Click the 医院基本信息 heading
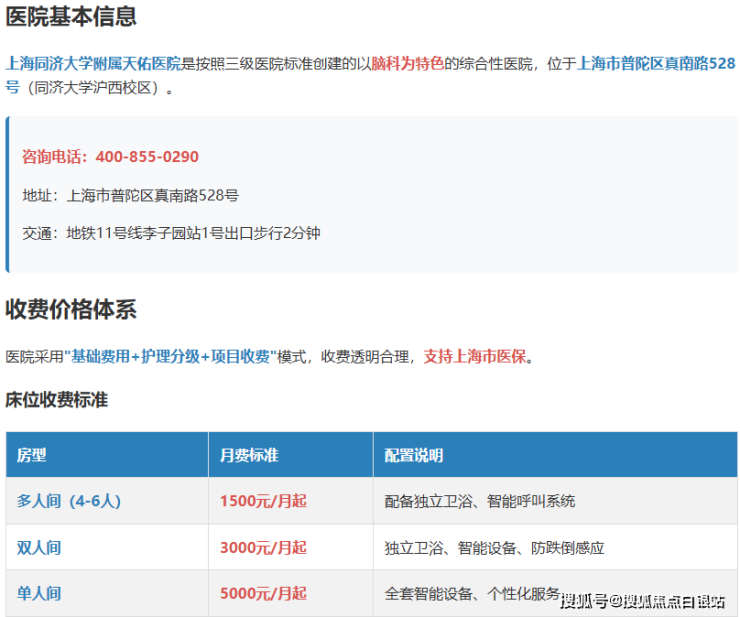 point(71,17)
